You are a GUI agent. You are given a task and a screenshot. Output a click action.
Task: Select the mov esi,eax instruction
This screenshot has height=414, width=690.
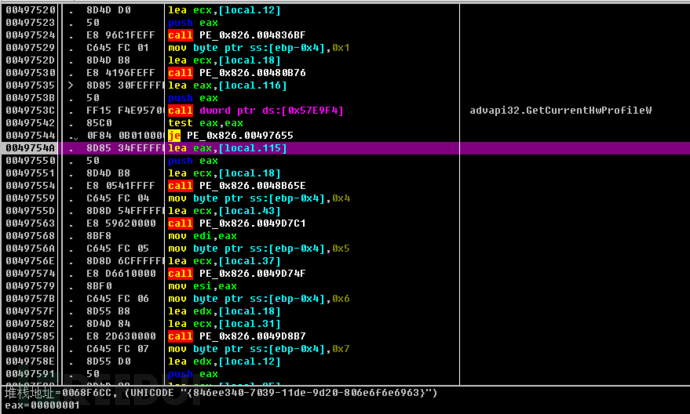click(x=202, y=286)
